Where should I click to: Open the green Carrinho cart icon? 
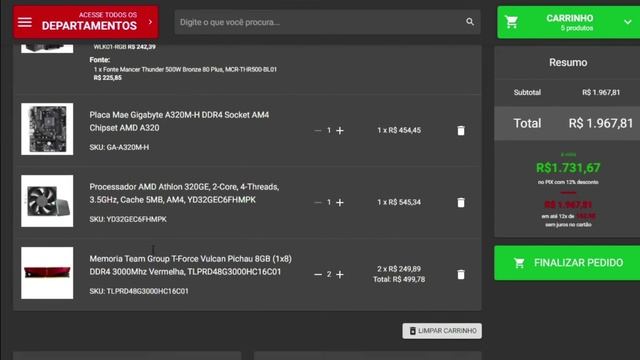(x=511, y=22)
